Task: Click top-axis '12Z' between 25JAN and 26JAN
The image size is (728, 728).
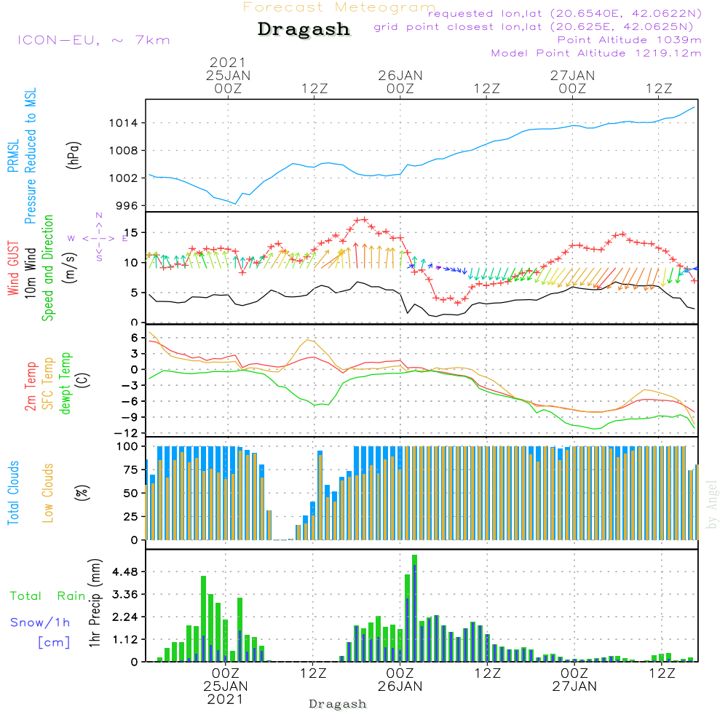Action: coord(314,88)
